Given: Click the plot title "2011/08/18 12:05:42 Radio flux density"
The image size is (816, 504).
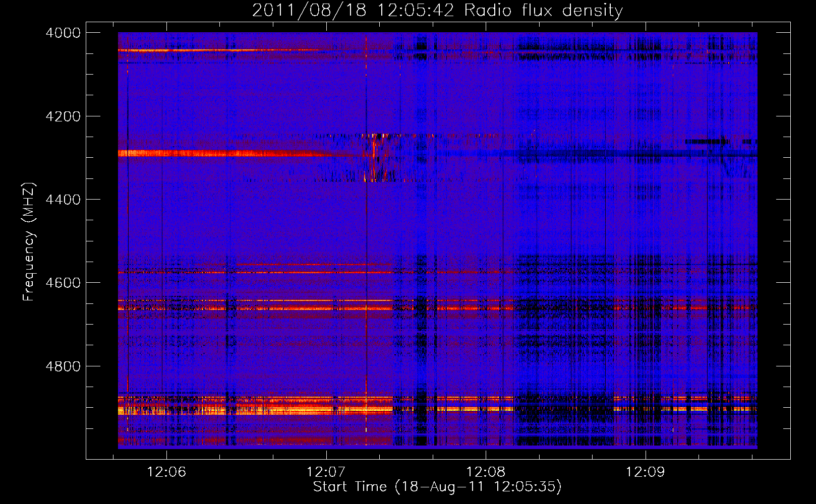Looking at the screenshot, I should pos(437,10).
